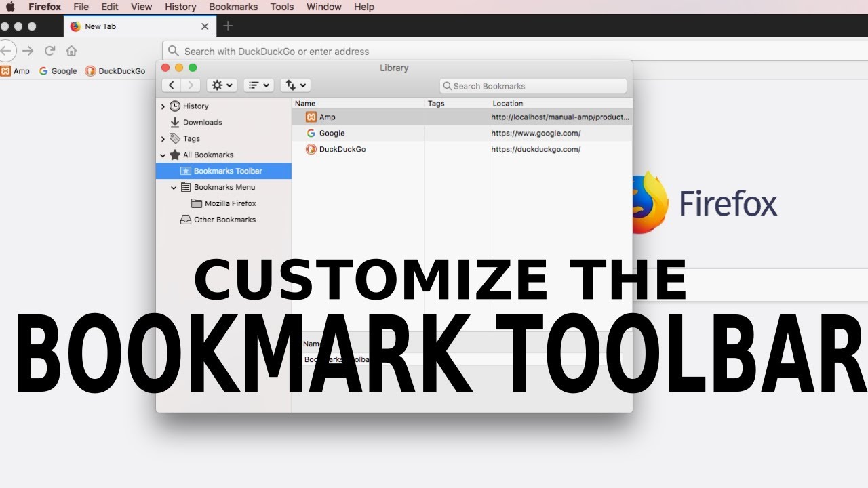
Task: Sort by the Name column header
Action: [359, 104]
